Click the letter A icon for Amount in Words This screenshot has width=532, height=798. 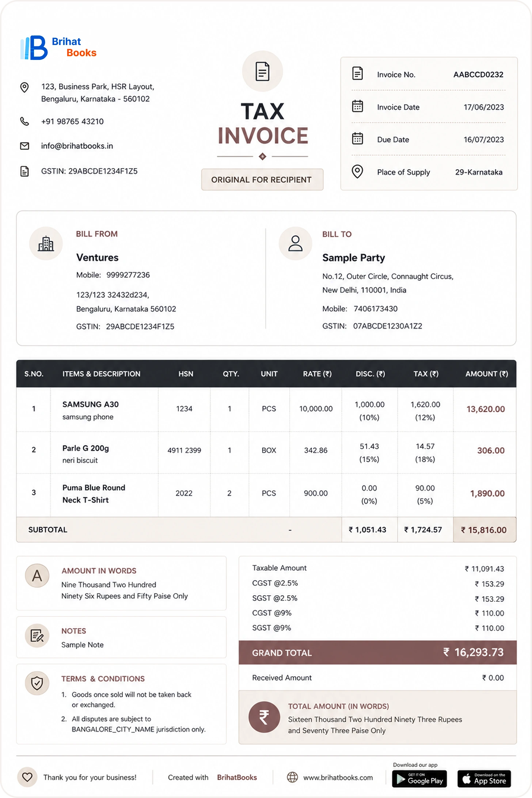coord(37,576)
